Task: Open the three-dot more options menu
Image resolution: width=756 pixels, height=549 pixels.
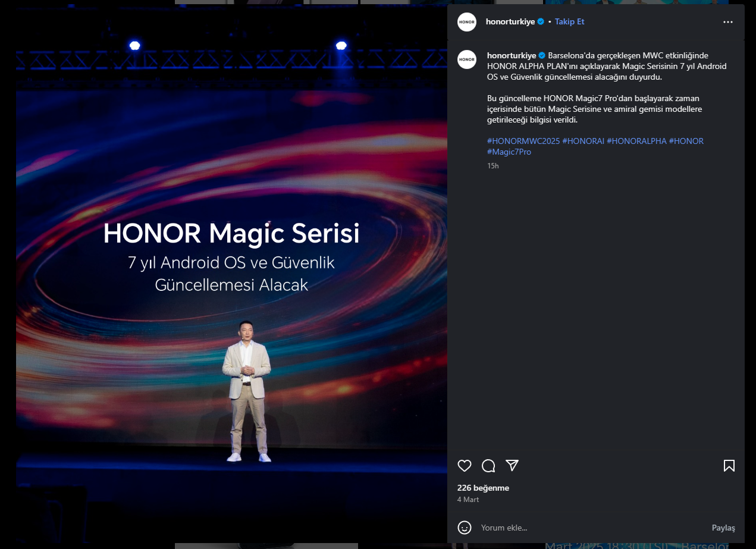Action: pyautogui.click(x=728, y=22)
